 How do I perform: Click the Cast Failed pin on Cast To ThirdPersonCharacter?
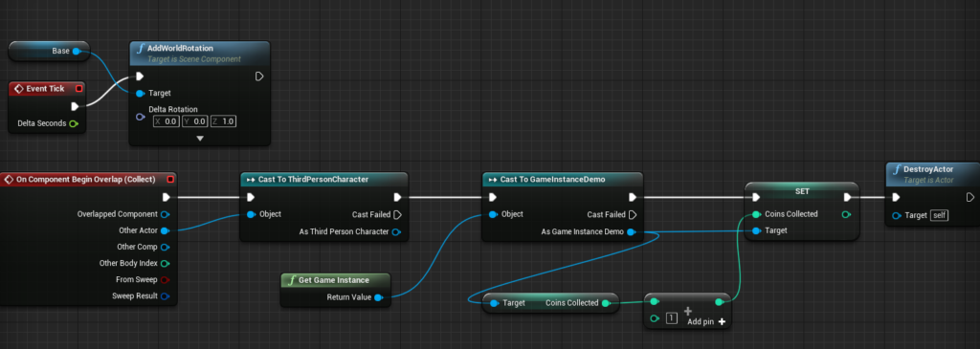point(396,215)
